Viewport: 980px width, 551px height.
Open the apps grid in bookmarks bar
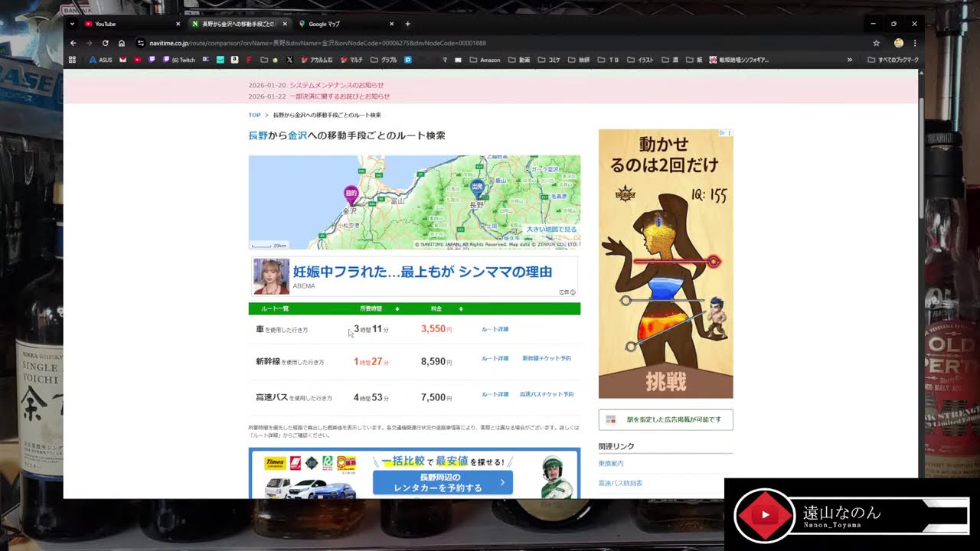(x=73, y=60)
